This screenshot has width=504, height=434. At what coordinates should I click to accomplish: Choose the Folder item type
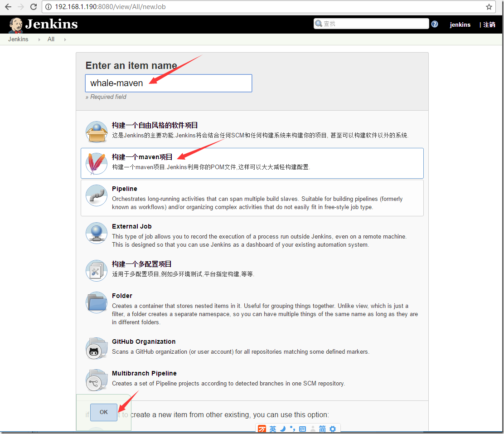click(x=252, y=308)
